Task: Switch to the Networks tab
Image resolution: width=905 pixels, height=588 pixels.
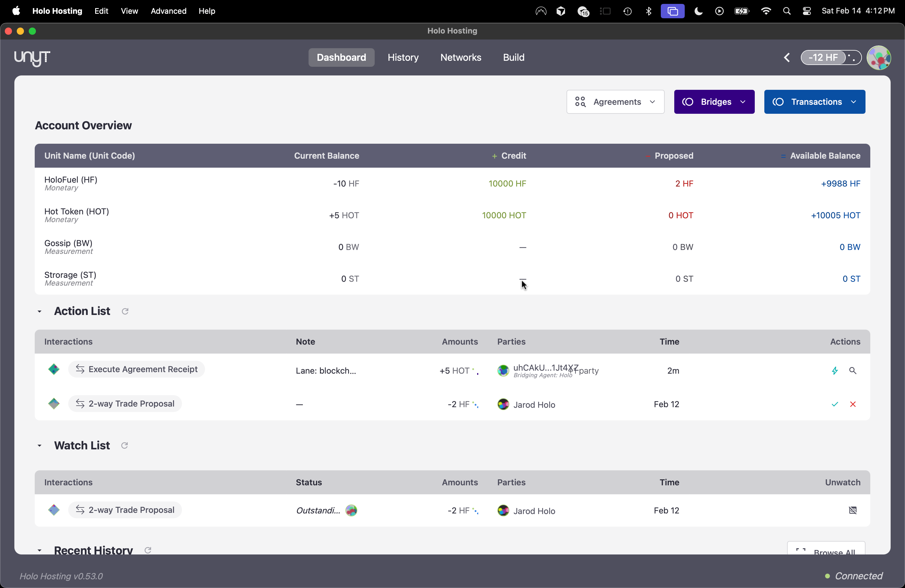Action: pyautogui.click(x=461, y=57)
